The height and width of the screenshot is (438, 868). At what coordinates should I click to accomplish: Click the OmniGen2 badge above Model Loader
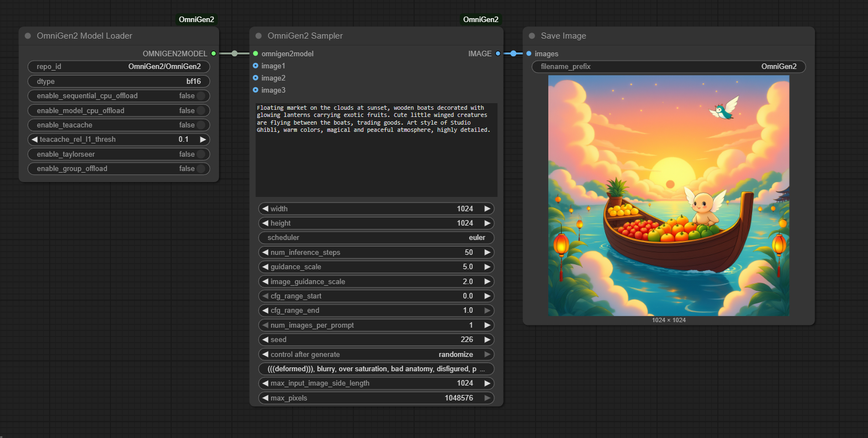(x=197, y=19)
